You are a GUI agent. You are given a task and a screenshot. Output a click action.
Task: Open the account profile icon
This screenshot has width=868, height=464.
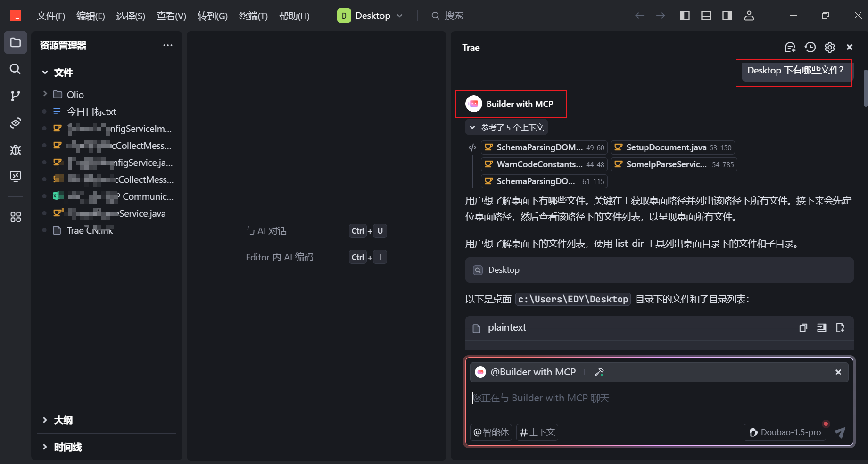[749, 16]
